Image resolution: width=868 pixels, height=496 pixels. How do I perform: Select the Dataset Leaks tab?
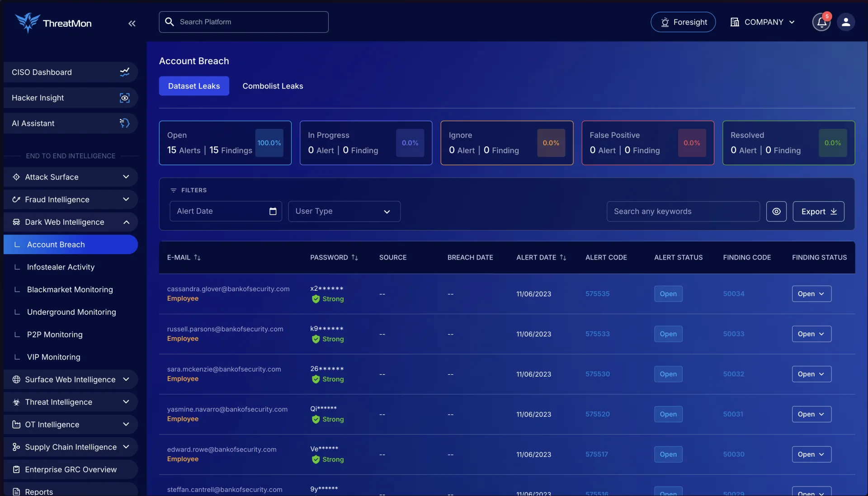194,86
